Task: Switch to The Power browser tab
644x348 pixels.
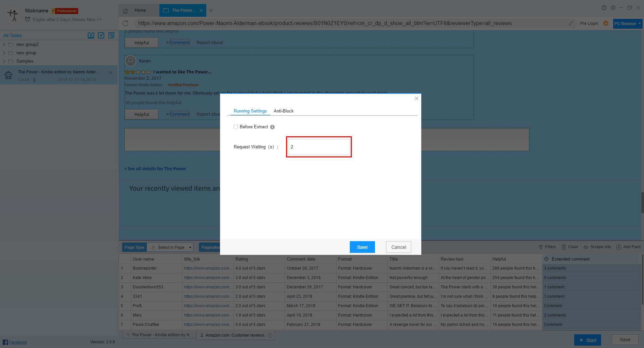Action: coord(183,10)
